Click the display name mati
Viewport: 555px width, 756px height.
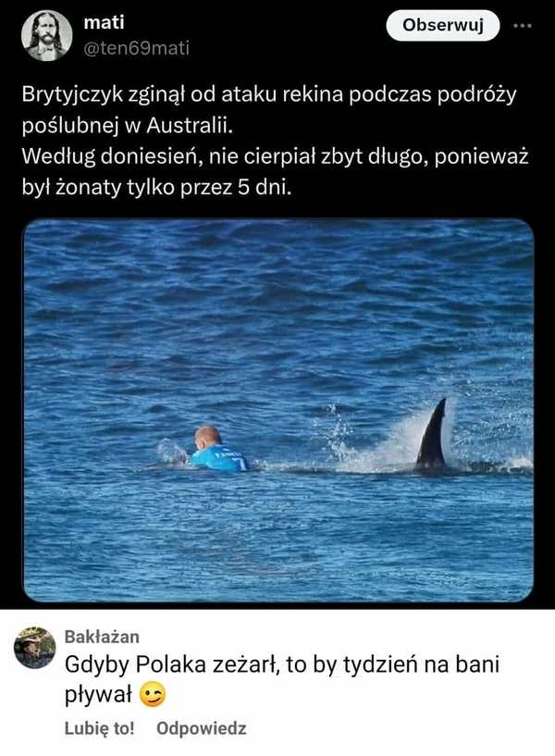pos(104,22)
